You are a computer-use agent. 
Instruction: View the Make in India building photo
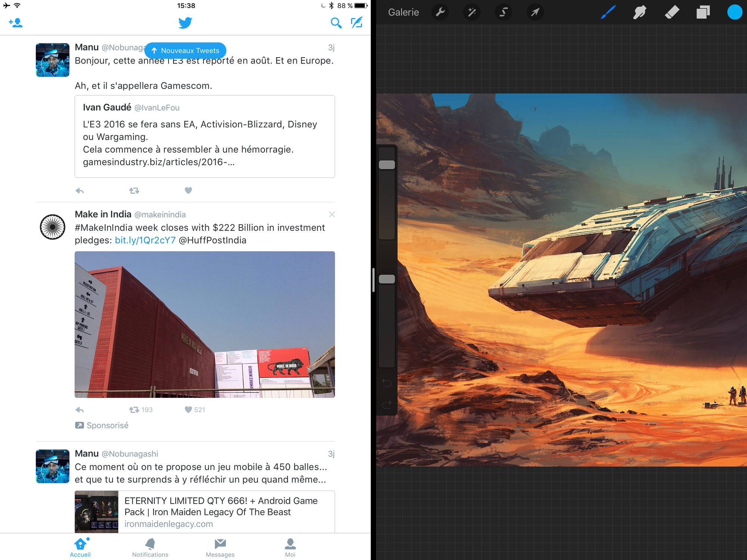click(205, 324)
